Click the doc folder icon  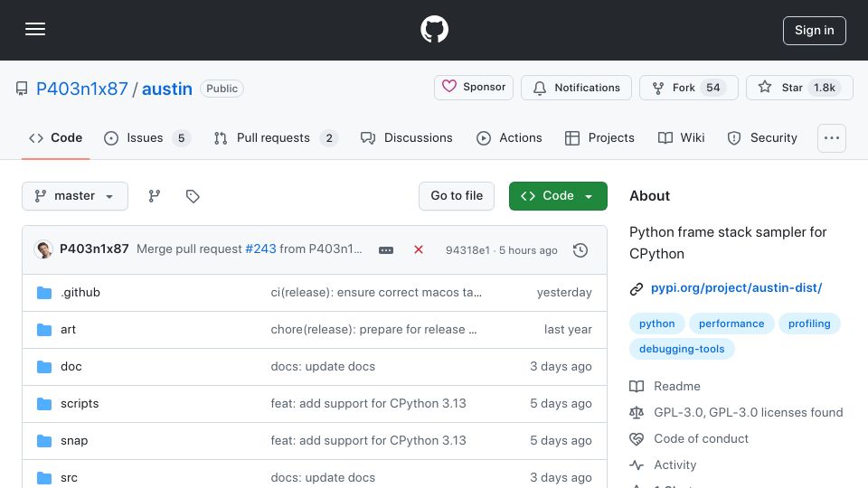pos(44,367)
